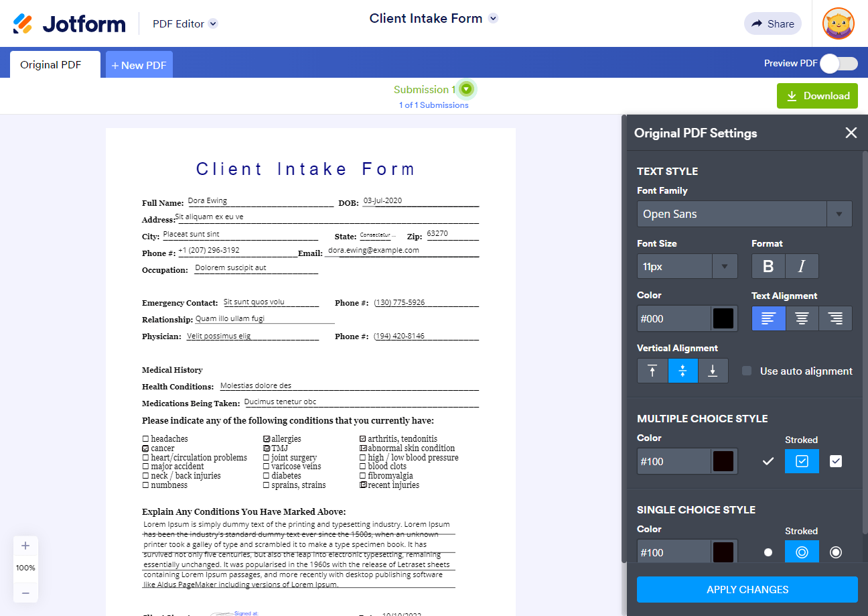Viewport: 868px width, 616px height.
Task: Toggle italic text format
Action: (802, 266)
